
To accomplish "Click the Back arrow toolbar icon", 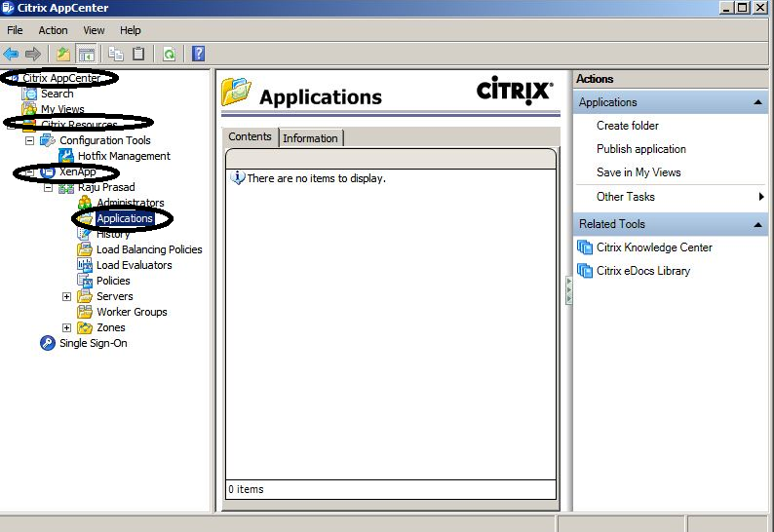I will [x=11, y=54].
